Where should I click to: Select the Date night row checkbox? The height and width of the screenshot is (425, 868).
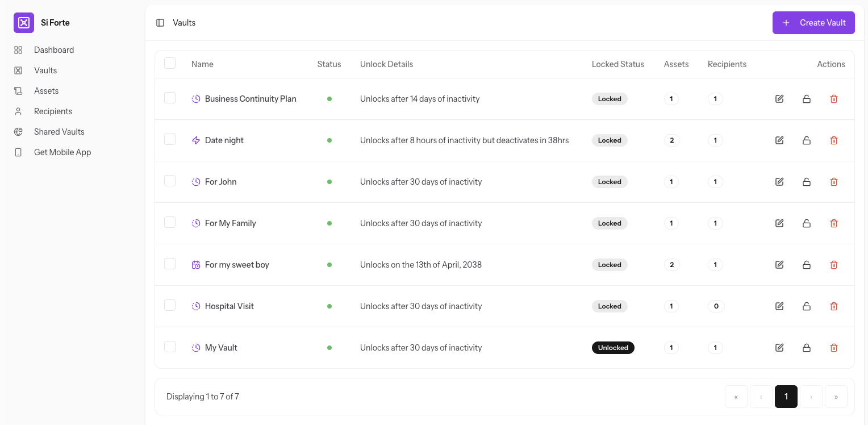click(x=170, y=139)
